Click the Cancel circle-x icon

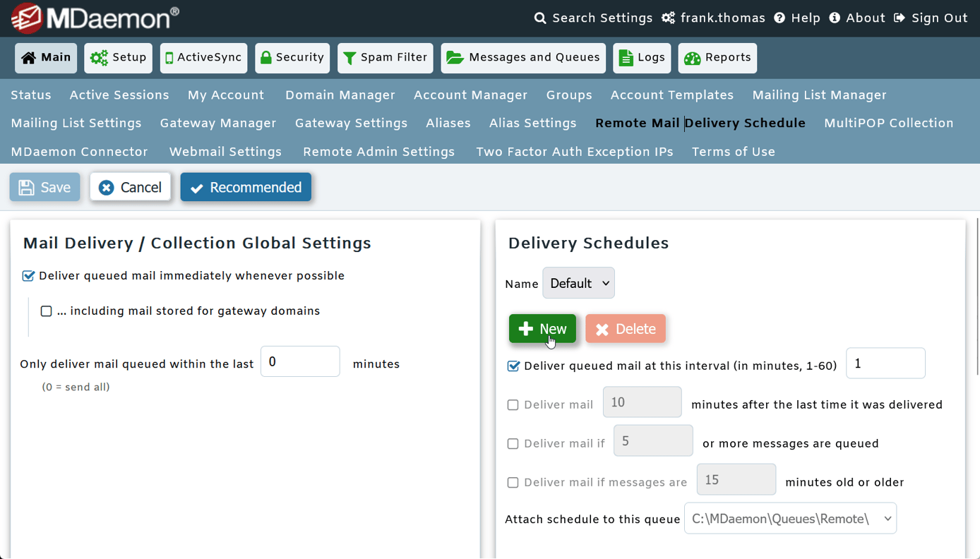[x=107, y=188]
